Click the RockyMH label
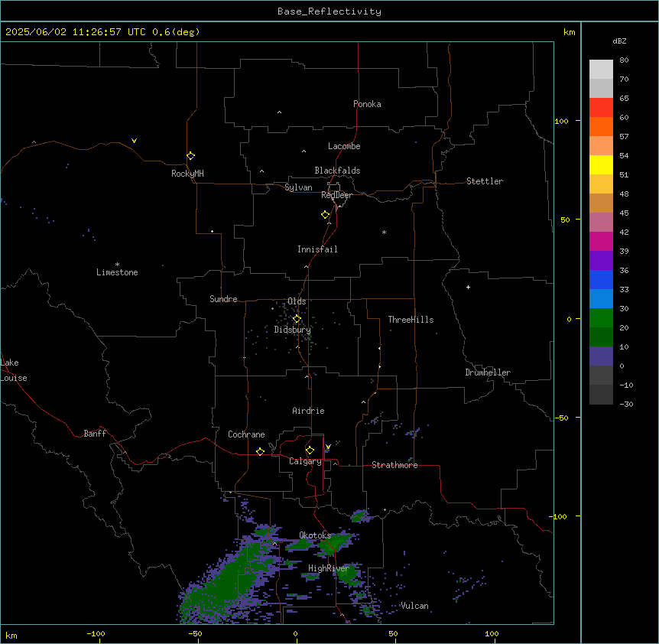659x644 pixels. coord(187,174)
